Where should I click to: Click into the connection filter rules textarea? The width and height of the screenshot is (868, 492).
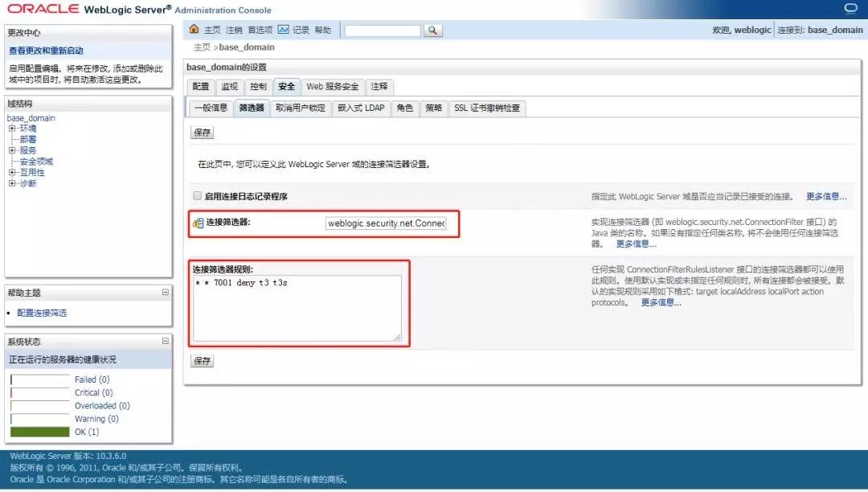[x=297, y=308]
